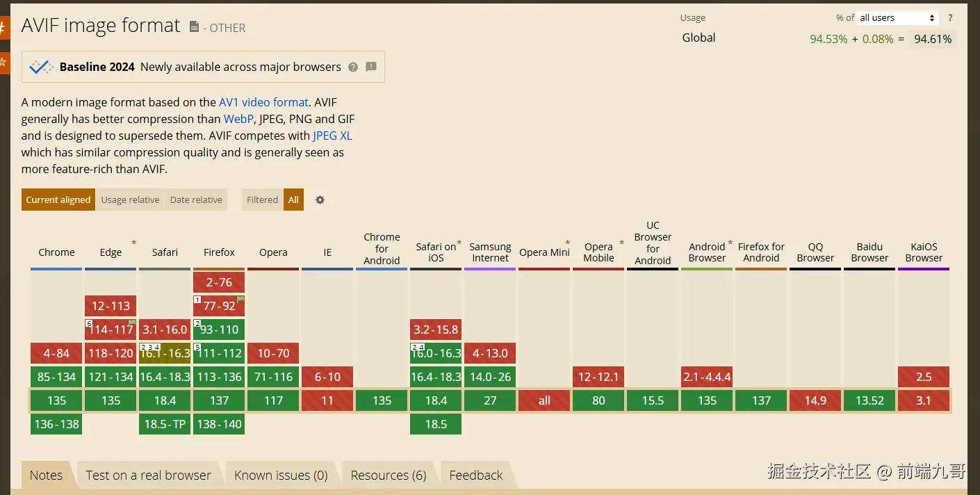The image size is (980, 495).
Task: Click Edge 121-134 version cell
Action: 111,377
